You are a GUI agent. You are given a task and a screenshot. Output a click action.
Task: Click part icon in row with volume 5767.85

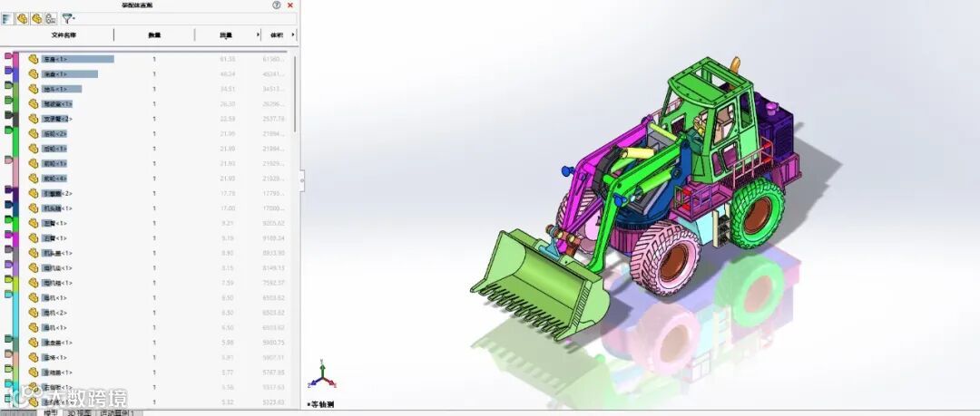[34, 372]
